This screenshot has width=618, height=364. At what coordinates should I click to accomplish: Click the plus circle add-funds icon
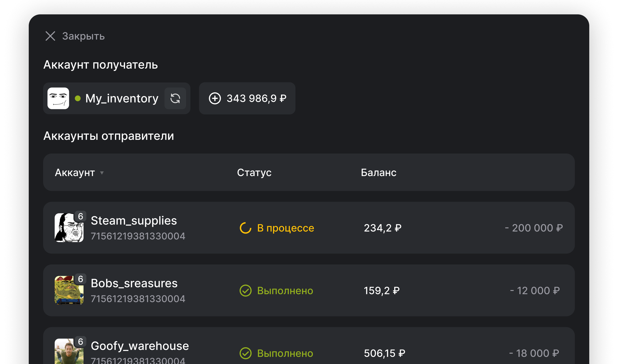215,98
